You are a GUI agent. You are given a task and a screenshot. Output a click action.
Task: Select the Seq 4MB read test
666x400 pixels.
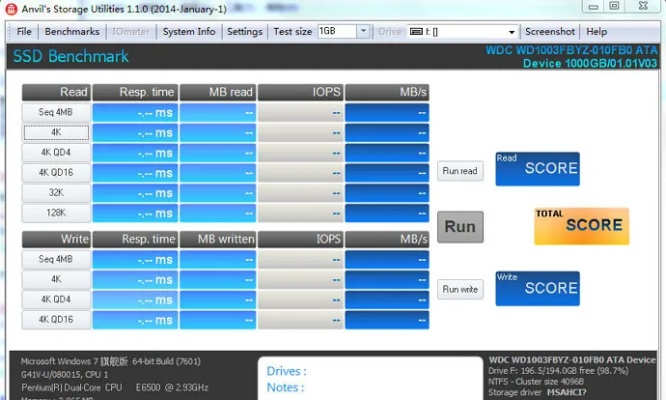(56, 112)
